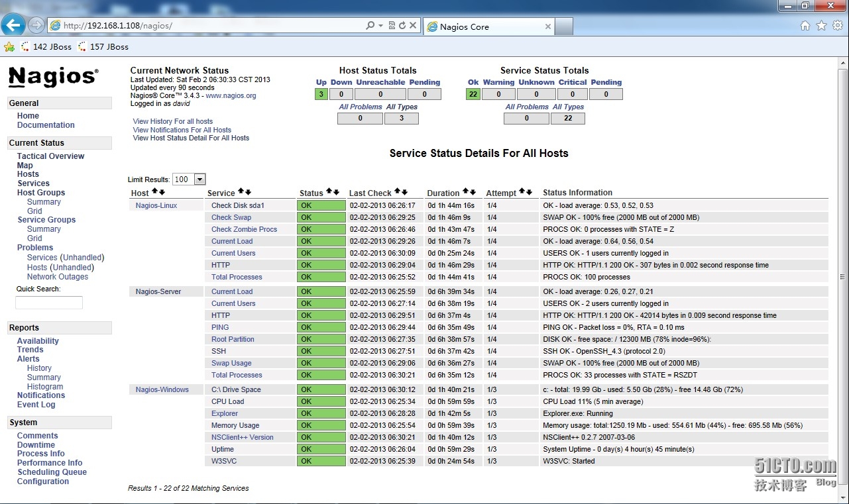Sort Host column ascending arrow

pos(154,191)
